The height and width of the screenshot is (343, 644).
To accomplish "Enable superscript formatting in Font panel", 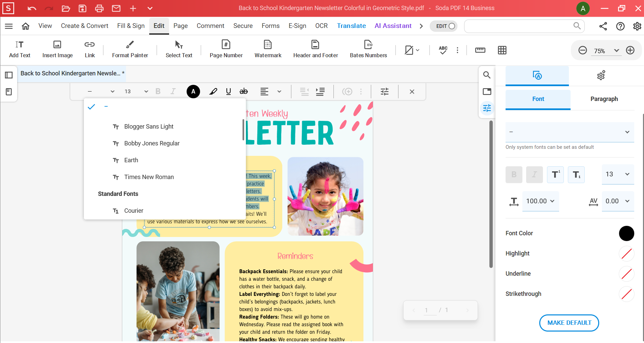I will [555, 174].
